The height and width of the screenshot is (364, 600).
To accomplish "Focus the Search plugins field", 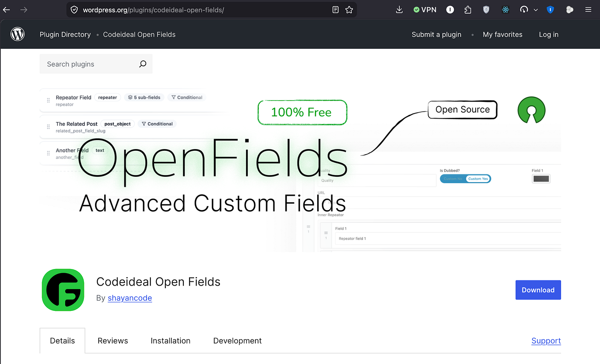I will 96,64.
